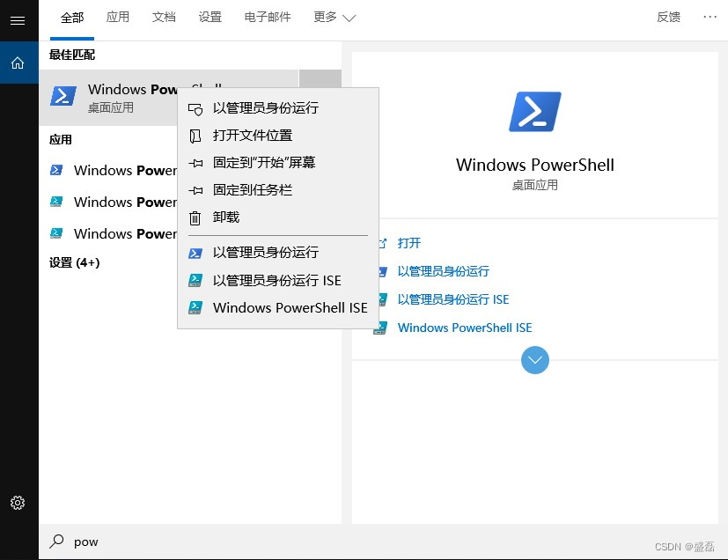The image size is (728, 560).
Task: Click the ISE icon beside 以管理员身份运行 ISE in menu
Action: [195, 281]
